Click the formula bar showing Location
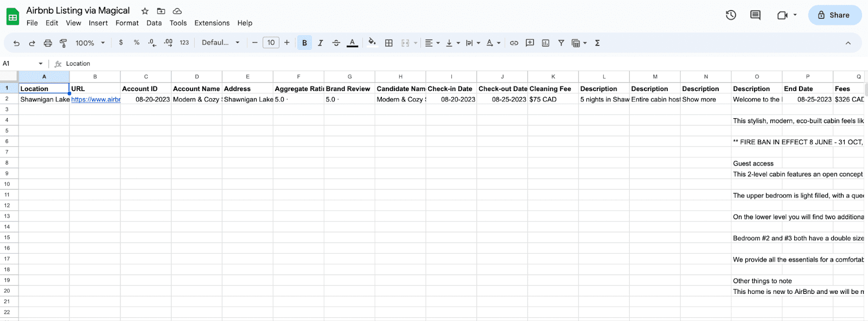This screenshot has width=868, height=321. coord(464,63)
